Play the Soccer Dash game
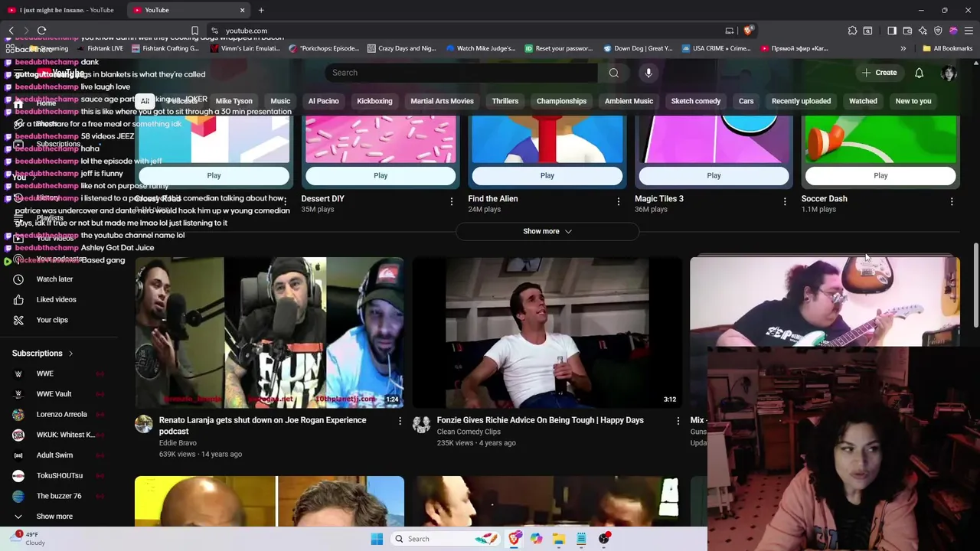Viewport: 980px width, 551px height. pos(880,175)
